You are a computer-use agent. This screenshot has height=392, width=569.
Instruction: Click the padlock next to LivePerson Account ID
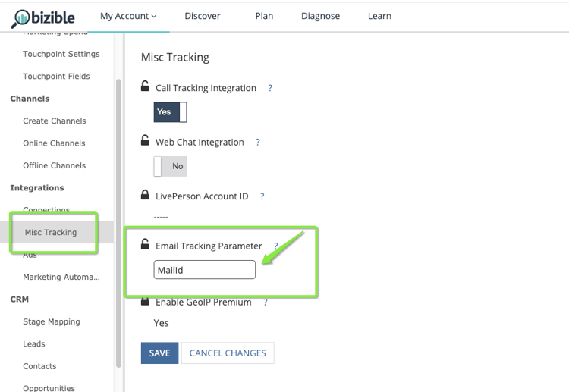click(x=146, y=195)
